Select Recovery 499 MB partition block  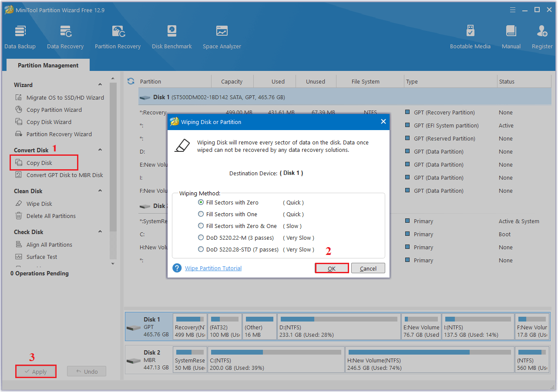coord(190,326)
